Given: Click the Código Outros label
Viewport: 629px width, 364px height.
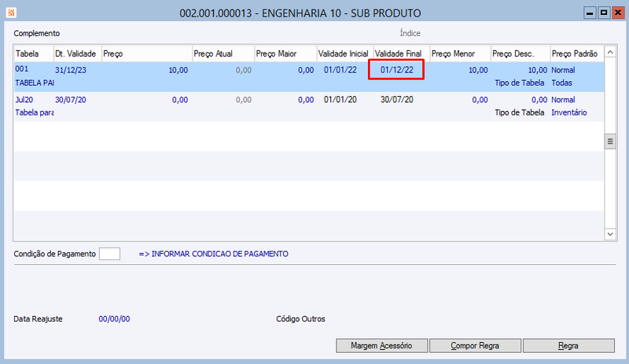Looking at the screenshot, I should [x=300, y=319].
